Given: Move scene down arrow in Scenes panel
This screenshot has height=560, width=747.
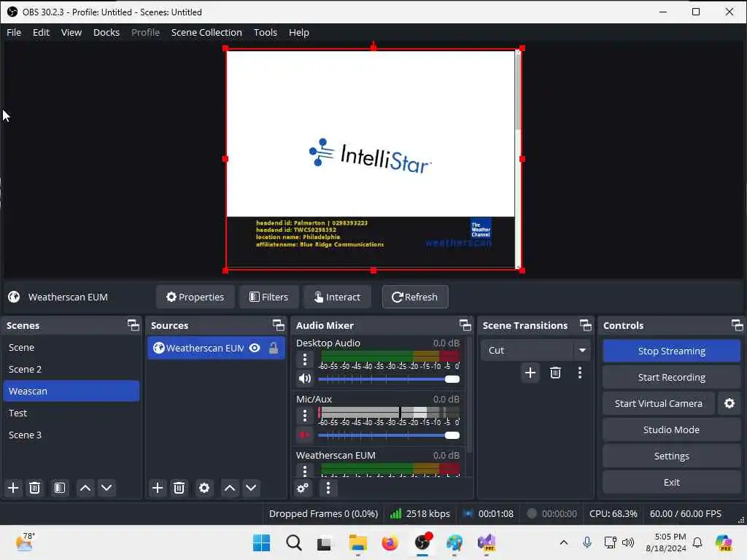Looking at the screenshot, I should pyautogui.click(x=107, y=488).
